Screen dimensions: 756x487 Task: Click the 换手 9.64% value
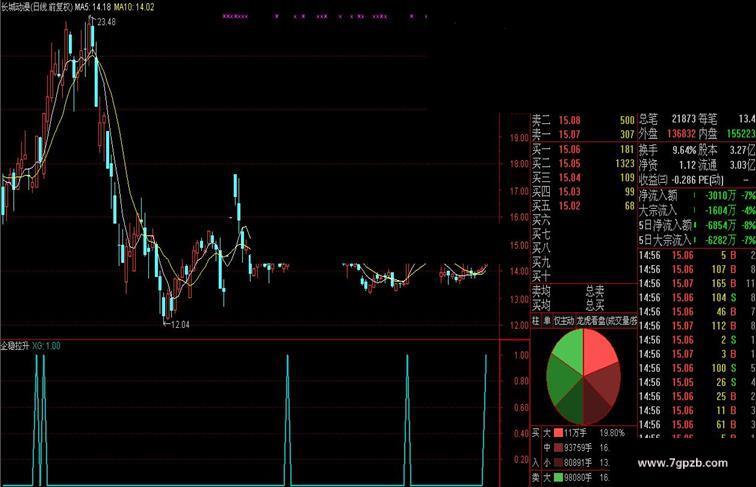click(x=684, y=150)
